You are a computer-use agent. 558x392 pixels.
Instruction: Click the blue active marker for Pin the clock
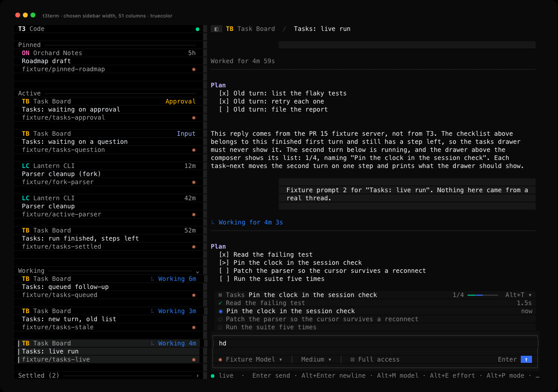(x=220, y=311)
